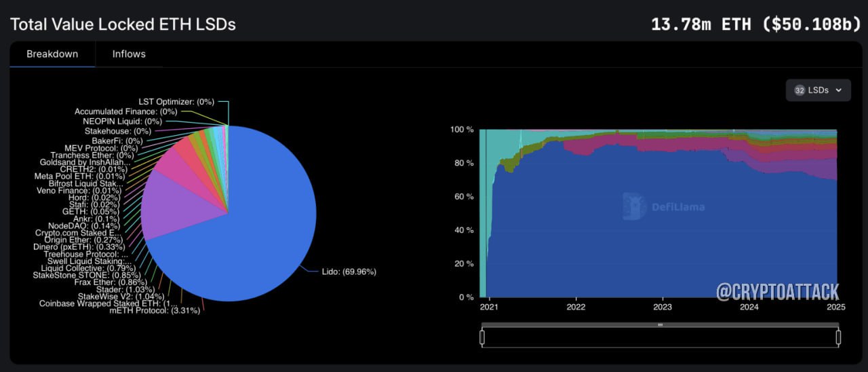Screen dimensions: 868x372
Task: Click the 'StakeWise V2: (1.04%)' label
Action: pos(120,296)
